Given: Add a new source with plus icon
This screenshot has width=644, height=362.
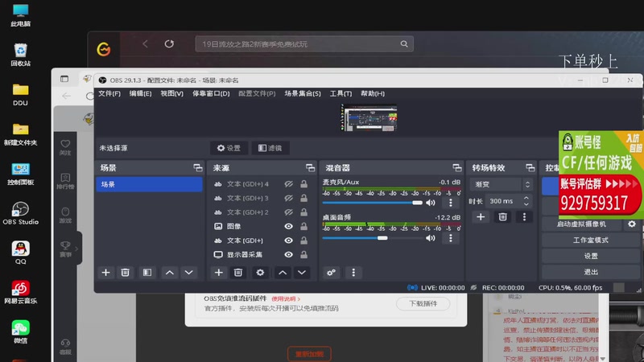Looking at the screenshot, I should [x=218, y=273].
